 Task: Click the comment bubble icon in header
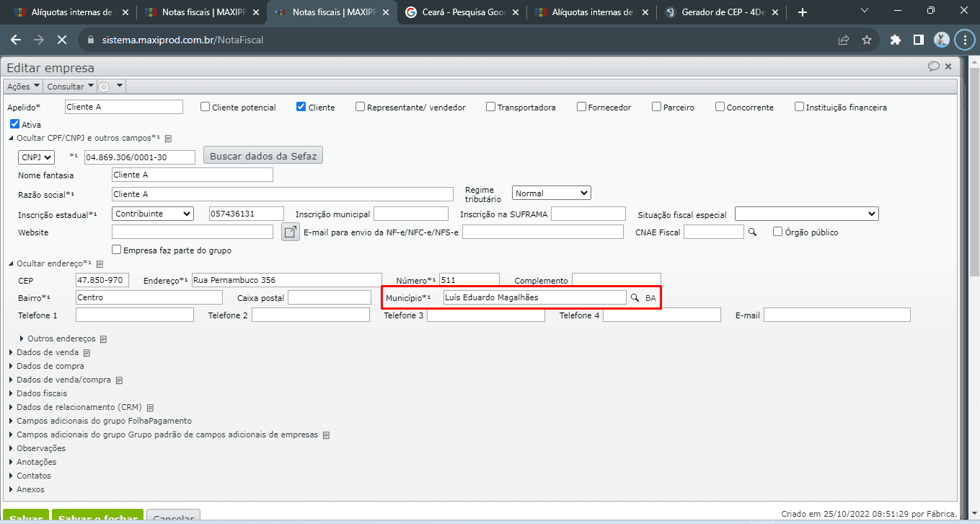pyautogui.click(x=933, y=66)
